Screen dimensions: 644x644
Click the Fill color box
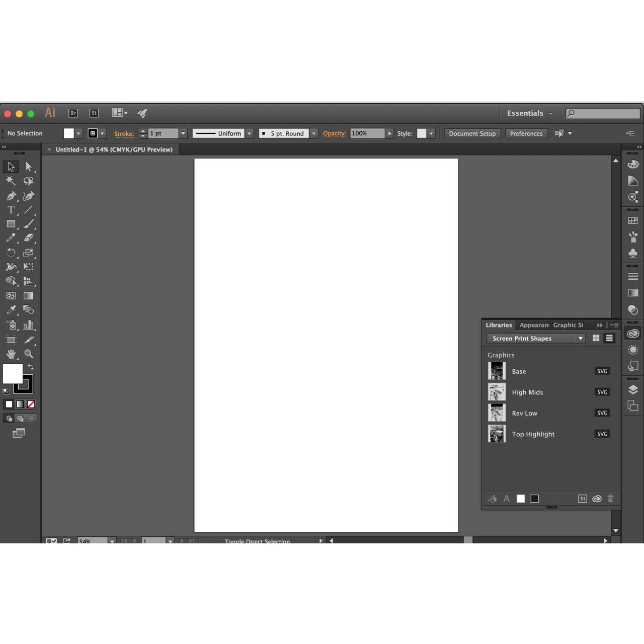13,373
